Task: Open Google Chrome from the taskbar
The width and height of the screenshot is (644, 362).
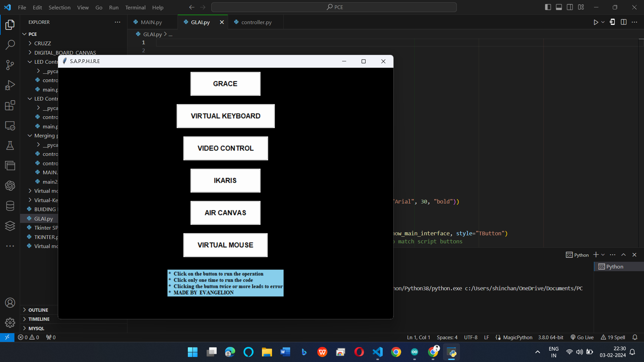Action: click(396, 352)
